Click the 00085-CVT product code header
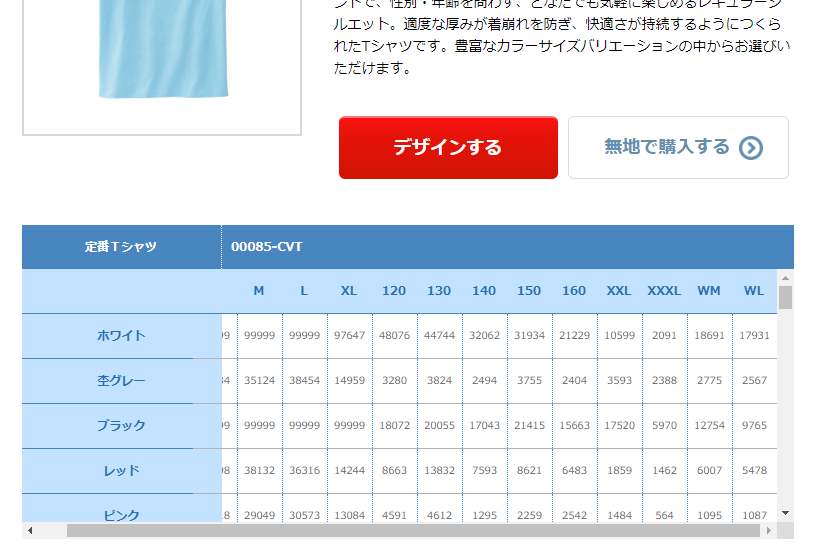This screenshot has width=822, height=558. pyautogui.click(x=267, y=247)
